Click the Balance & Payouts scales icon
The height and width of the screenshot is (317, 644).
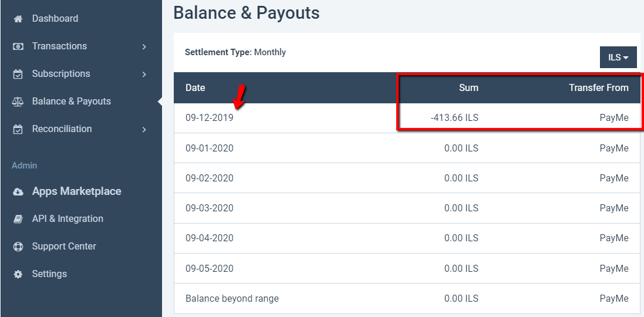point(18,102)
